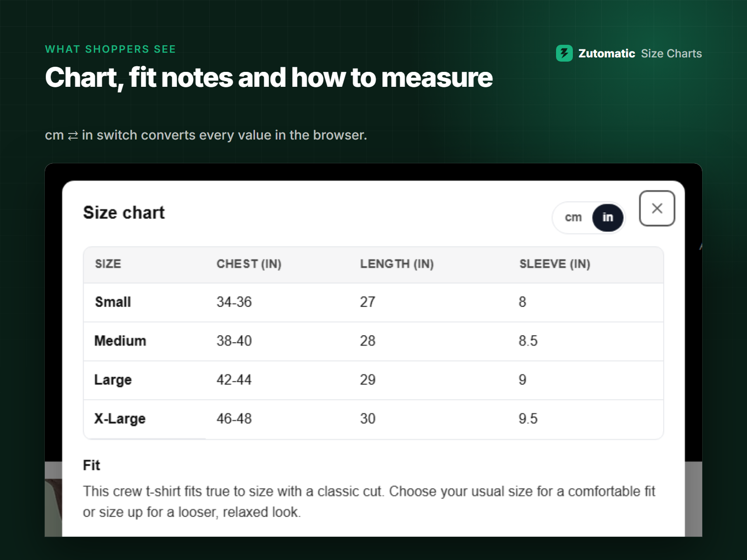
Task: Click sleeve value 9 in Large row
Action: 522,380
